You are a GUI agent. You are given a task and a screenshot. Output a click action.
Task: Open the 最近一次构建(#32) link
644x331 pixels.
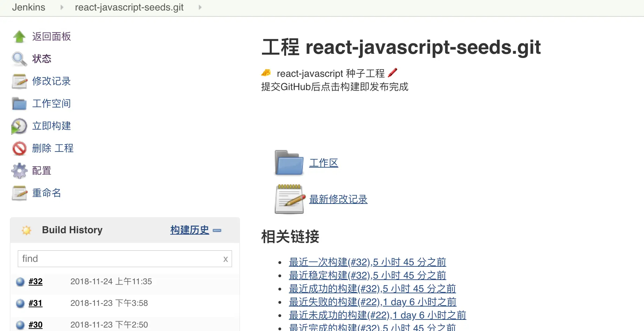click(x=367, y=262)
